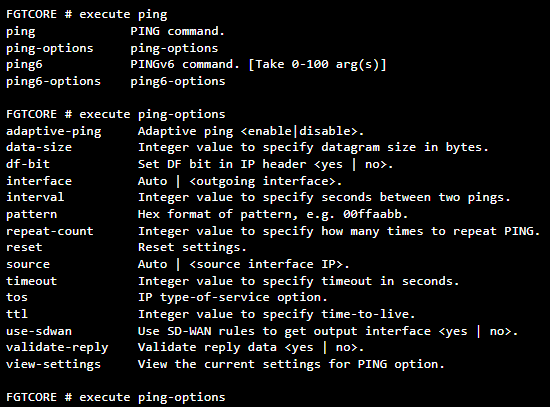Select the interval option name
550x407 pixels.
[35, 197]
